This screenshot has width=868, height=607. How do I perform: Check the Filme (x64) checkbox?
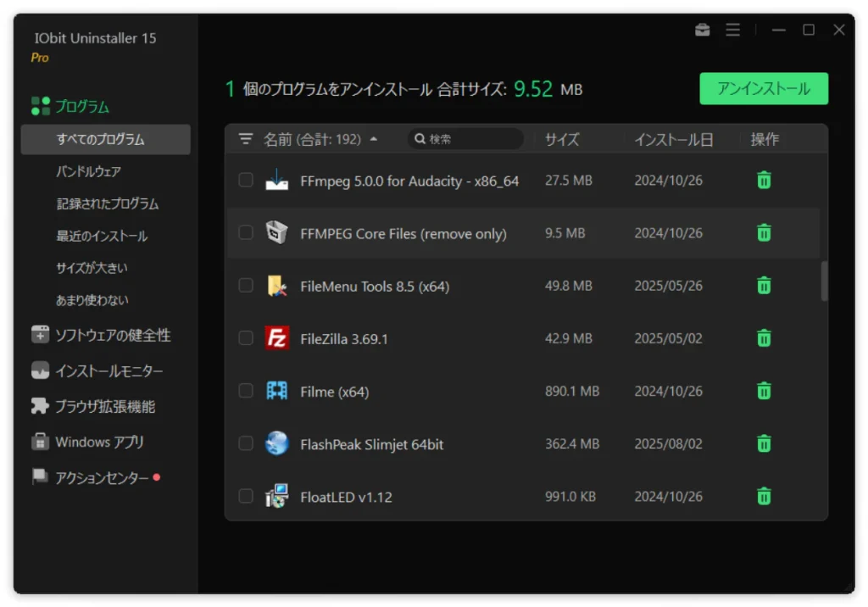[246, 391]
